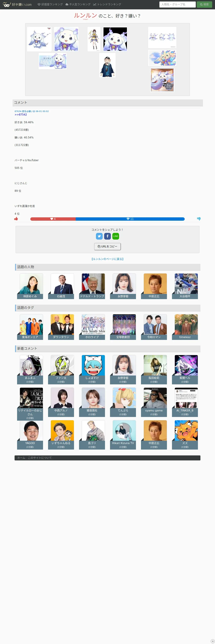Open ファン太 new comment card
215x644 pixels.
pos(61,369)
